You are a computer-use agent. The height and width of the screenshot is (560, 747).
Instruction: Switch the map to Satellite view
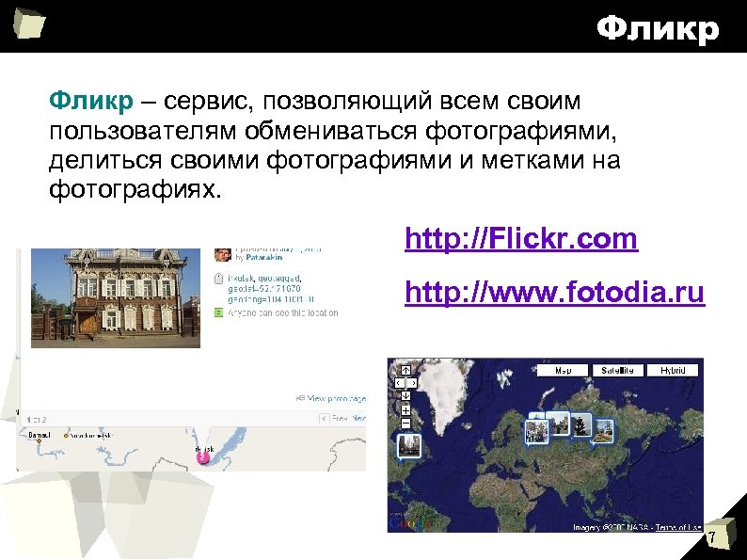617,370
